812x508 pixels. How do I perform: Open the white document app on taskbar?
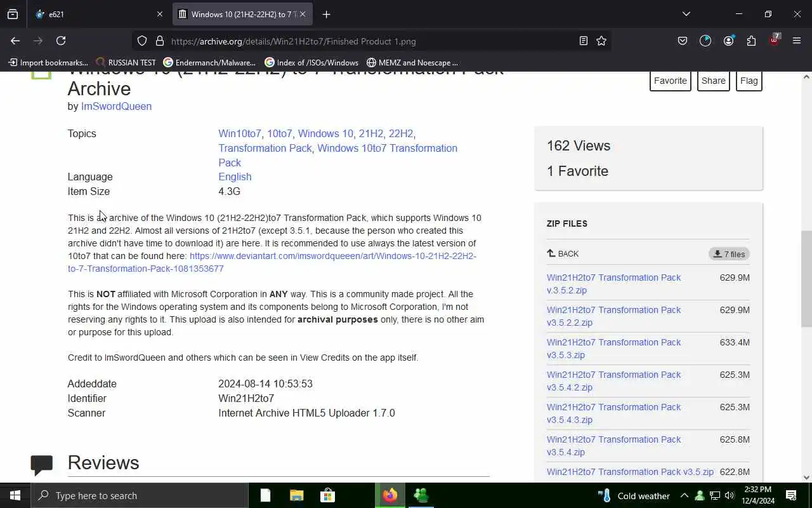[265, 495]
